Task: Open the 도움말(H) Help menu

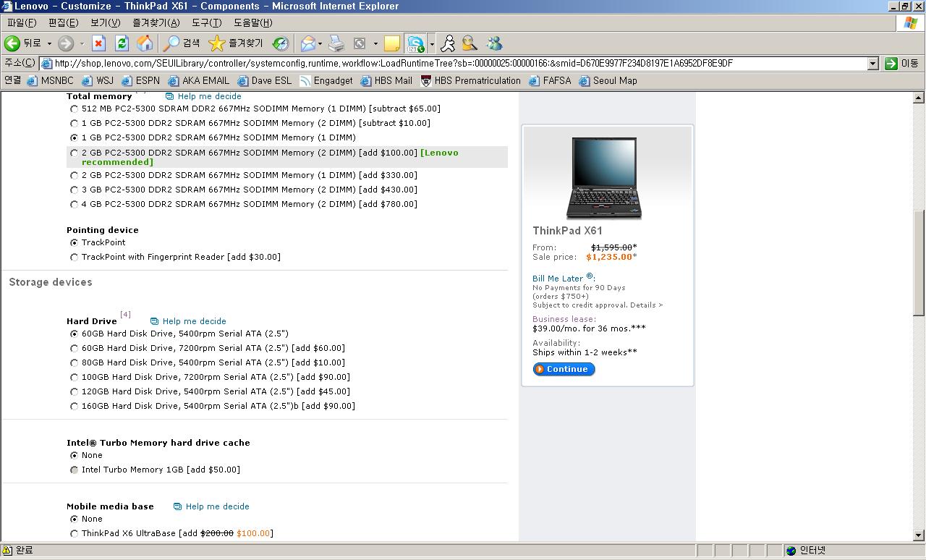Action: (253, 23)
